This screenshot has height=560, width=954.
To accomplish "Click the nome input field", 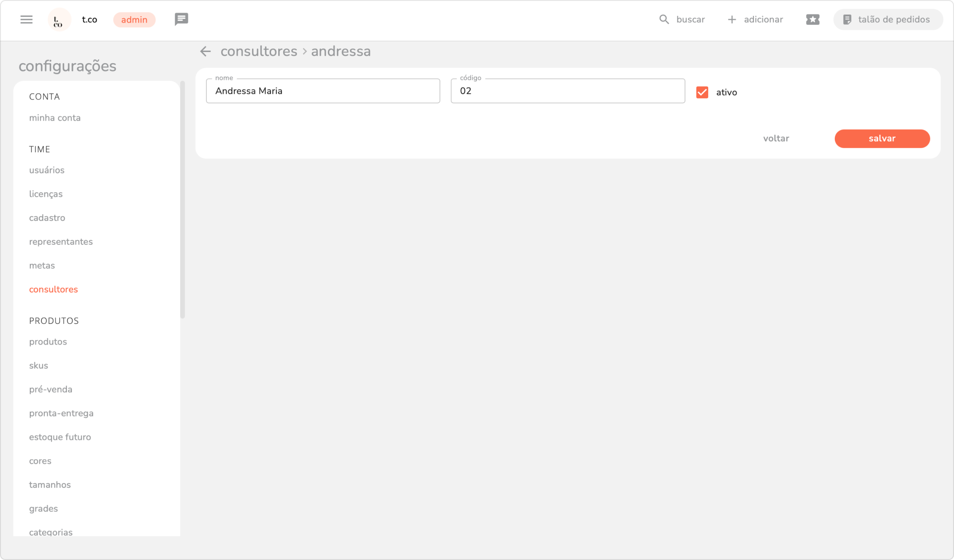I will tap(323, 91).
